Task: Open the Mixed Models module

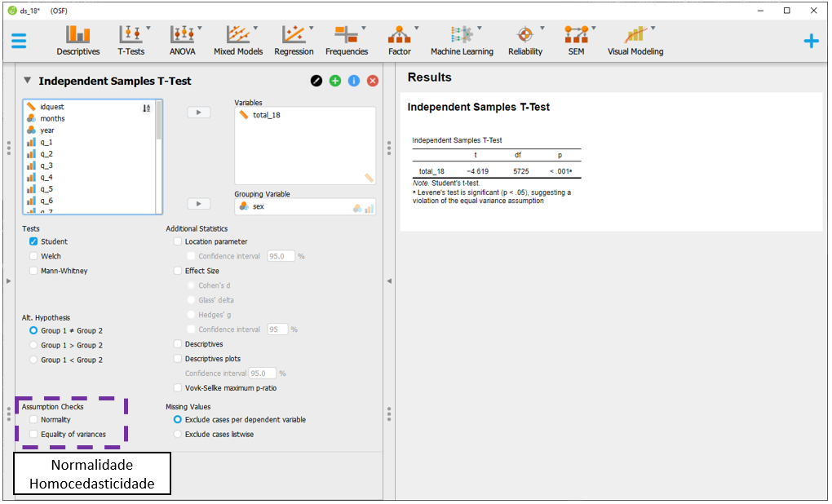Action: pos(237,41)
